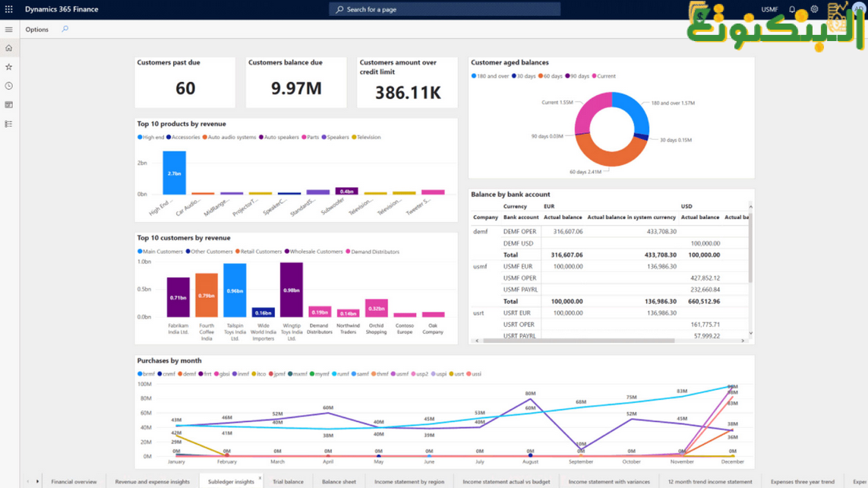Click the 80M August data point

[530, 399]
